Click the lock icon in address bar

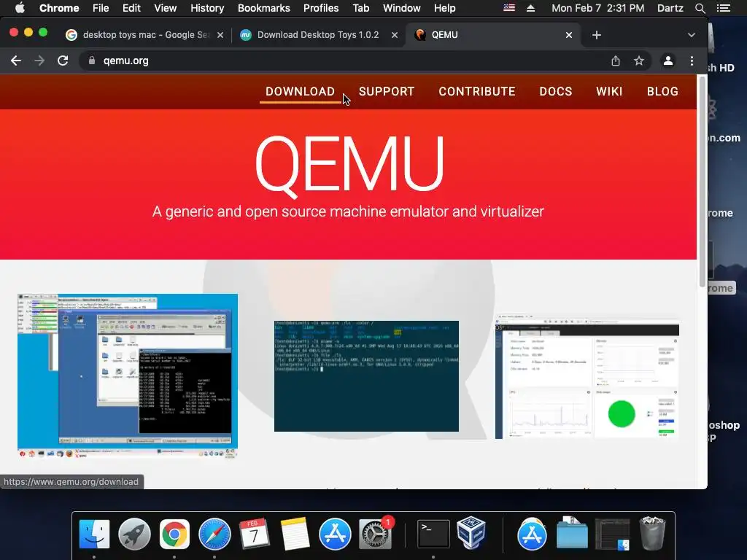coord(92,61)
